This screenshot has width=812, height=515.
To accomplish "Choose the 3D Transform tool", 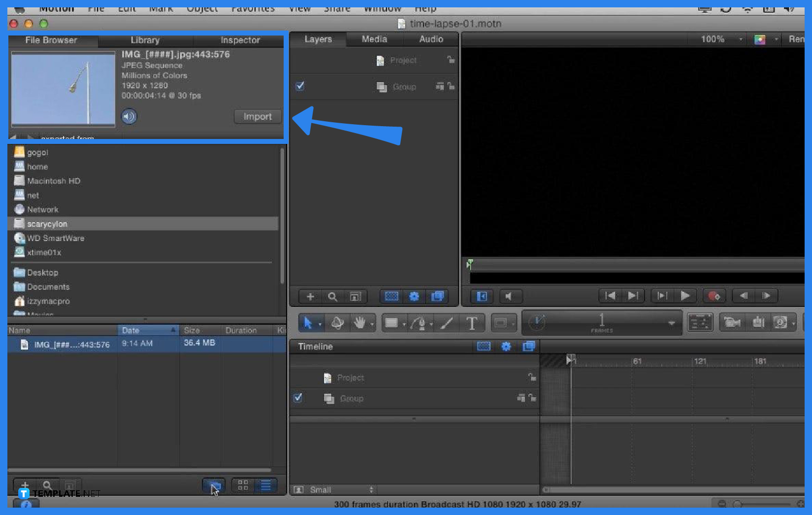I will pyautogui.click(x=337, y=323).
